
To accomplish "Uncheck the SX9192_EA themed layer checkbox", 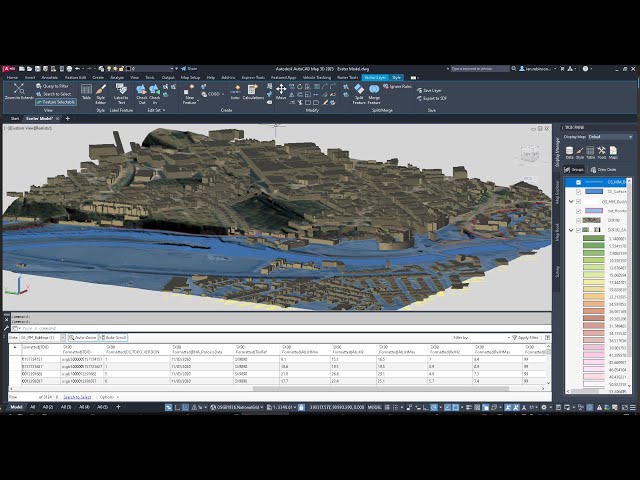I will [x=578, y=230].
